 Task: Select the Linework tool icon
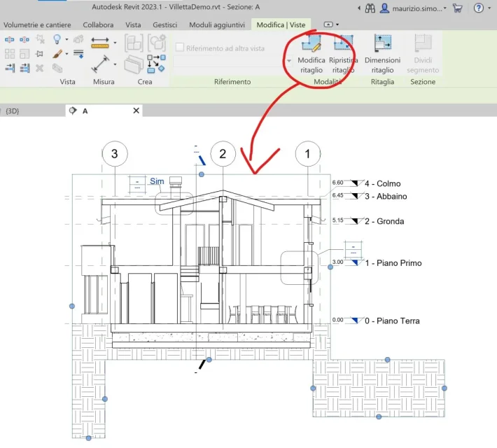[78, 54]
